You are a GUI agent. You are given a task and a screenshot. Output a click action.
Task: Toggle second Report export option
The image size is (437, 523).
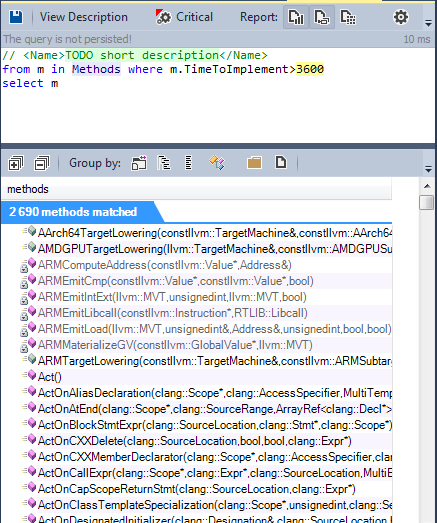click(322, 17)
